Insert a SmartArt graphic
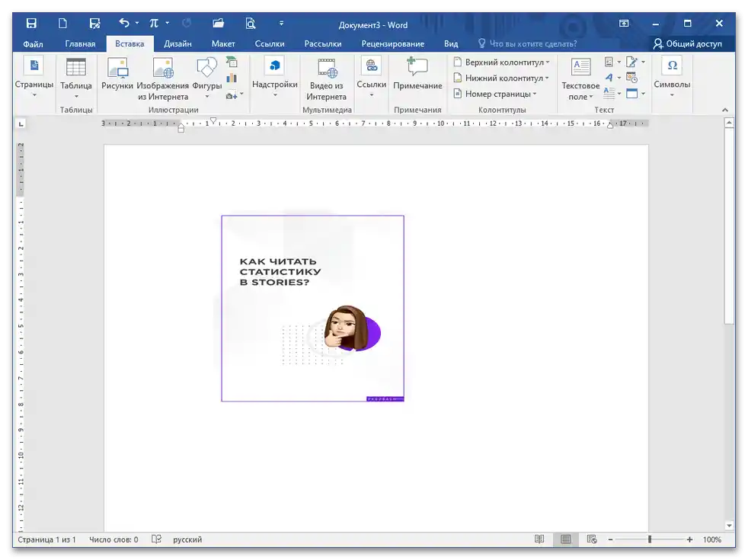The width and height of the screenshot is (748, 560). click(232, 62)
